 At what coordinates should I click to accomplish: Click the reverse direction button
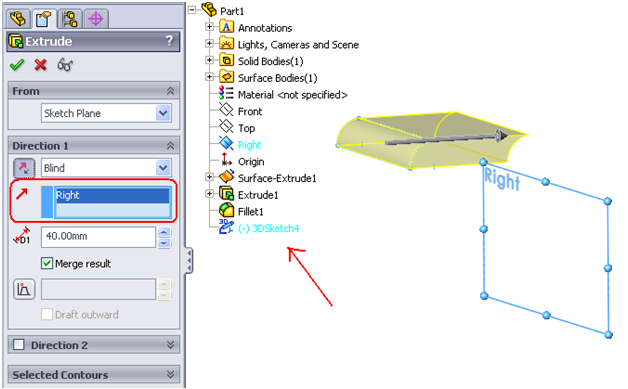click(x=24, y=168)
